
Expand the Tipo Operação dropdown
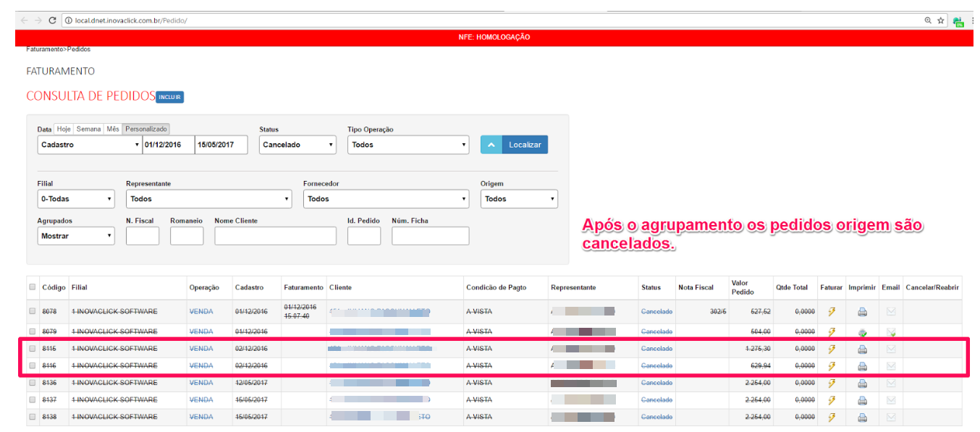click(408, 145)
